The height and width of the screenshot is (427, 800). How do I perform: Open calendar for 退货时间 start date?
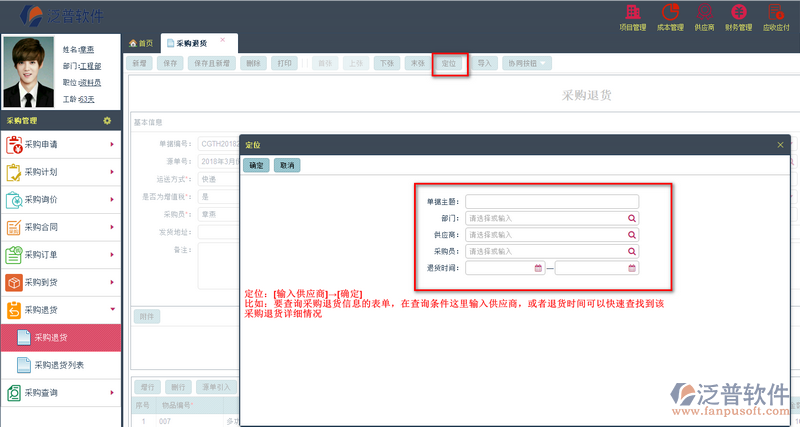click(x=538, y=268)
